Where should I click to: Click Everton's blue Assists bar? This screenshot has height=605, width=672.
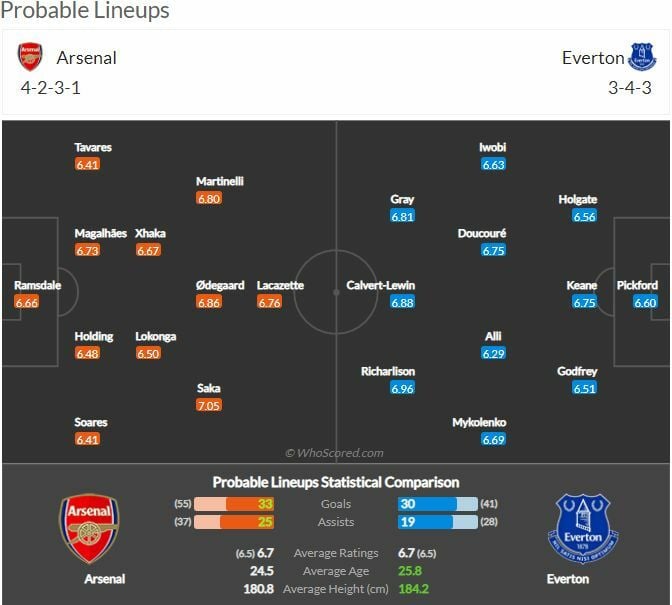tap(429, 522)
